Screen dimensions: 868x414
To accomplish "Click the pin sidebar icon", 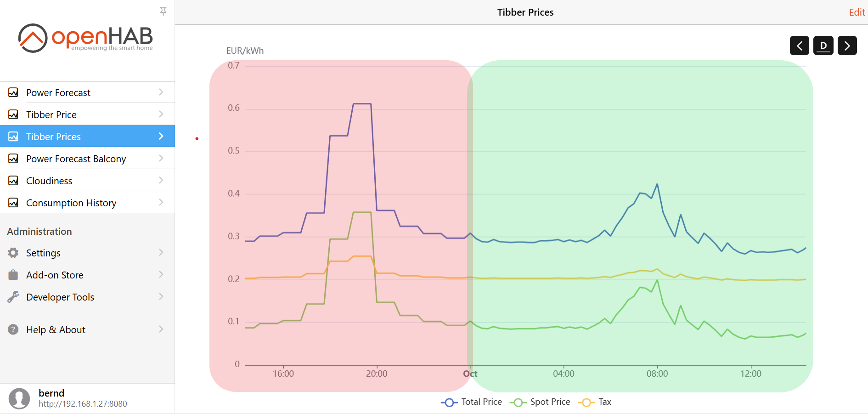I will coord(163,11).
